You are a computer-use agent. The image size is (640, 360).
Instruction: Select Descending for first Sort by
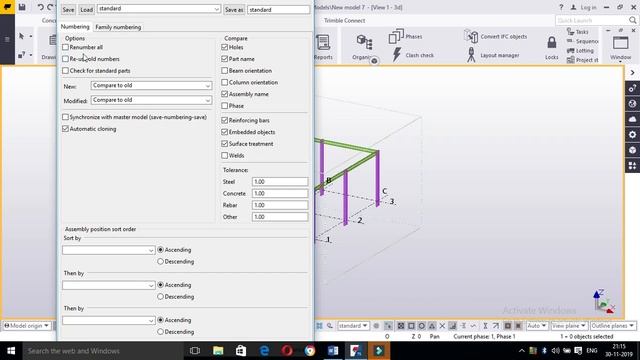click(x=160, y=262)
